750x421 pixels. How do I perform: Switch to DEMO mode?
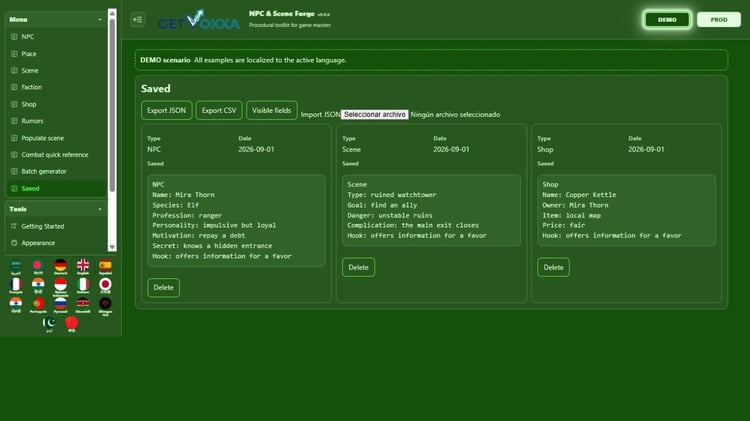pyautogui.click(x=667, y=20)
